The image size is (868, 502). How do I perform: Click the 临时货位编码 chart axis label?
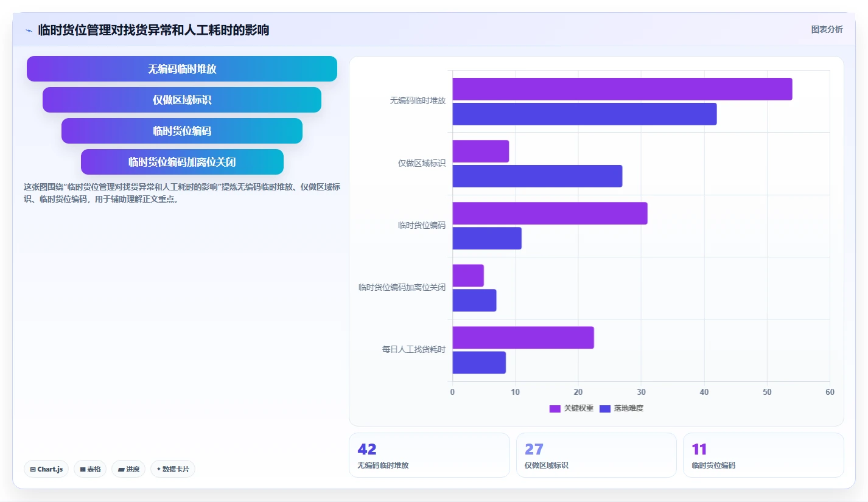pos(422,225)
